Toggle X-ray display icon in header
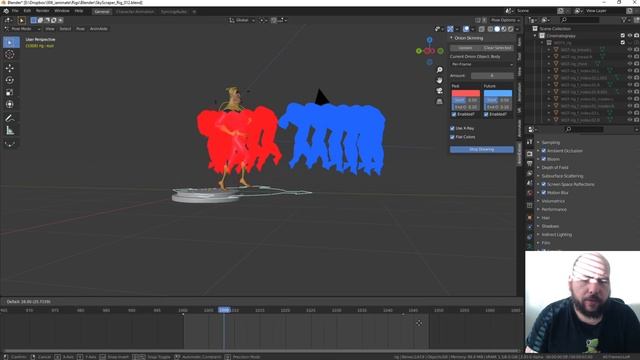Viewport: 640px width, 360px height. (x=482, y=29)
